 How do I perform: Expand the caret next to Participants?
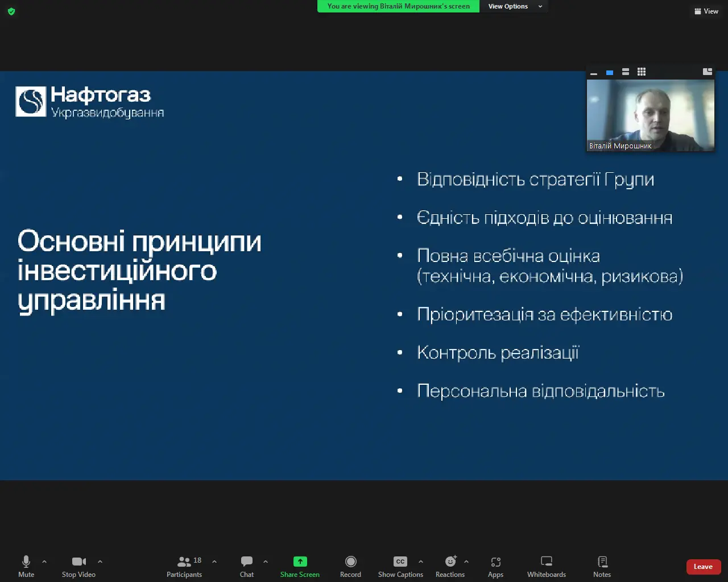[214, 562]
